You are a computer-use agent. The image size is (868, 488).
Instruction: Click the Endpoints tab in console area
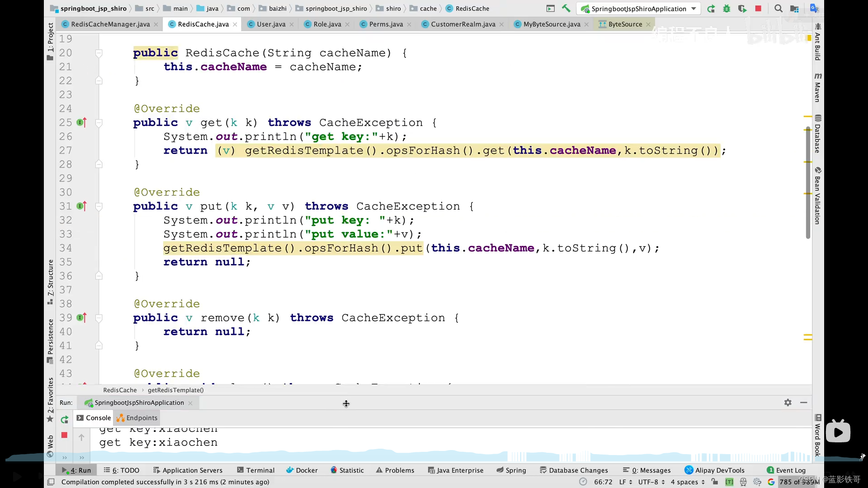pyautogui.click(x=142, y=418)
